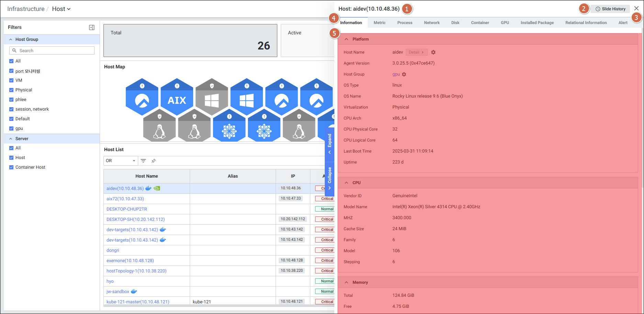Switch to the Metric tab
Image resolution: width=644 pixels, height=314 pixels.
pos(379,23)
